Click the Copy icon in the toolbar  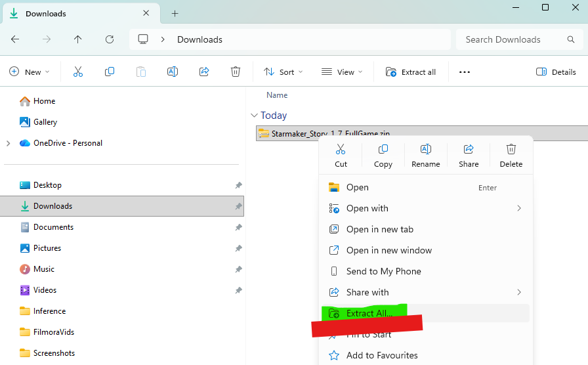coord(110,72)
